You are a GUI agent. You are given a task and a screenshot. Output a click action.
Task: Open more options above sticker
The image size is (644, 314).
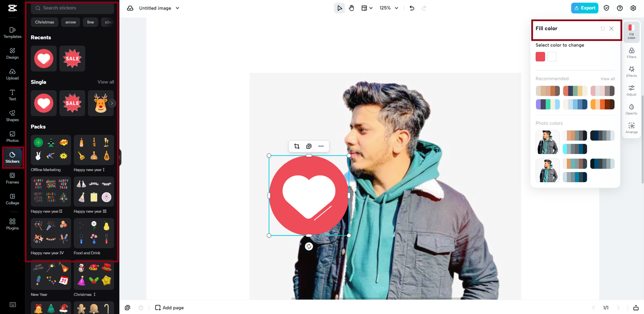(x=321, y=146)
